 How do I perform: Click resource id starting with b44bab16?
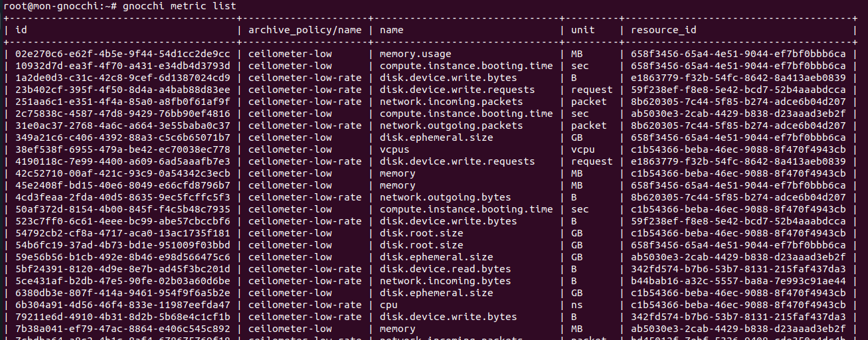pyautogui.click(x=738, y=281)
